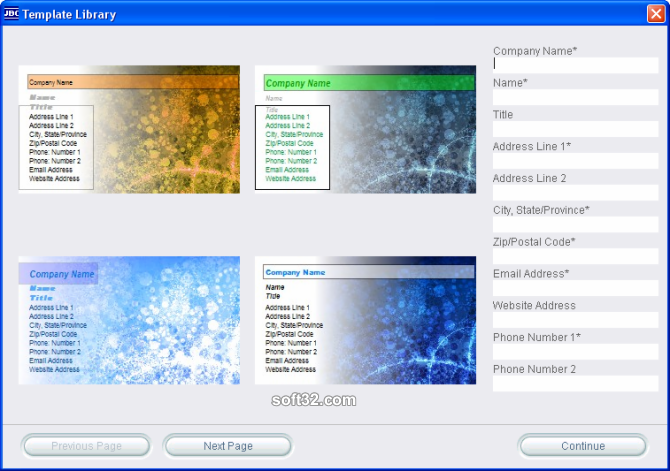Close the Template Library window
Screen dimensions: 670x471
655,14
